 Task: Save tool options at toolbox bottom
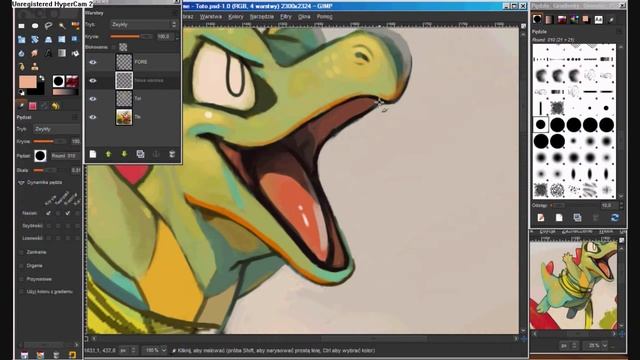(x=24, y=355)
